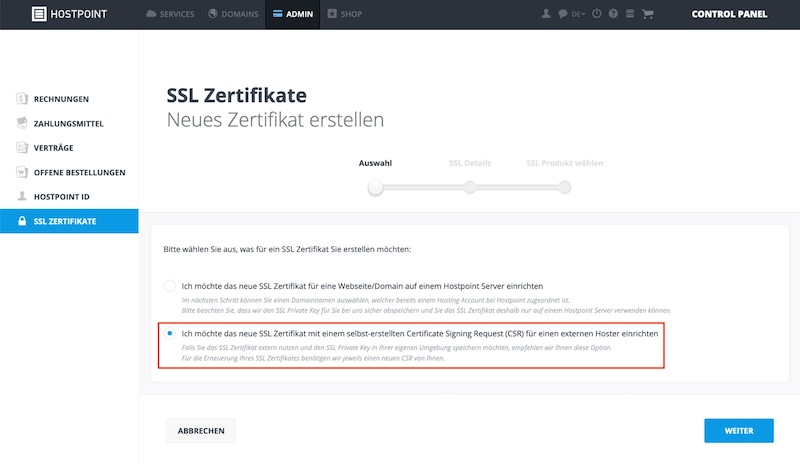
Task: Click the SSL Produkt wählen step marker
Action: pyautogui.click(x=564, y=187)
